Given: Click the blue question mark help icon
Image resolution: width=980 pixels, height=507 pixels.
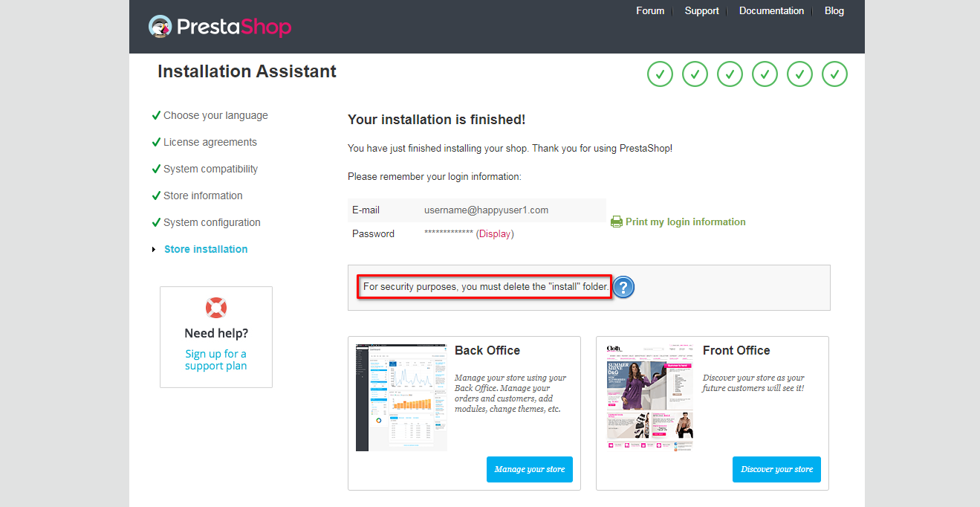Looking at the screenshot, I should (623, 287).
